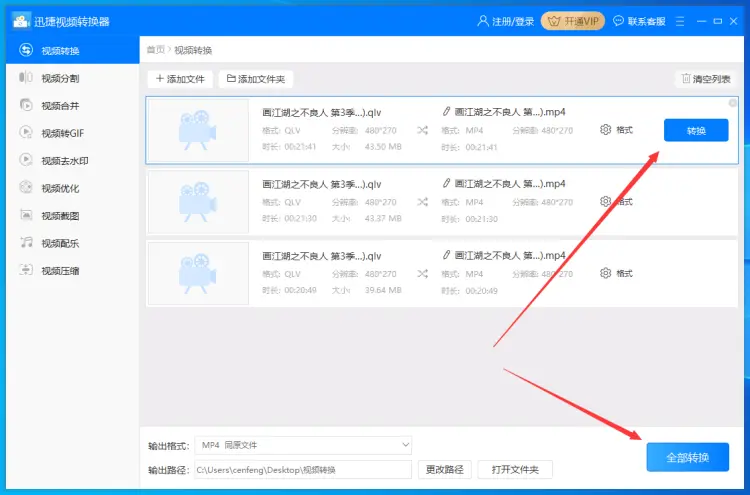Select the source filename of the 39.64 MB video

click(321, 256)
